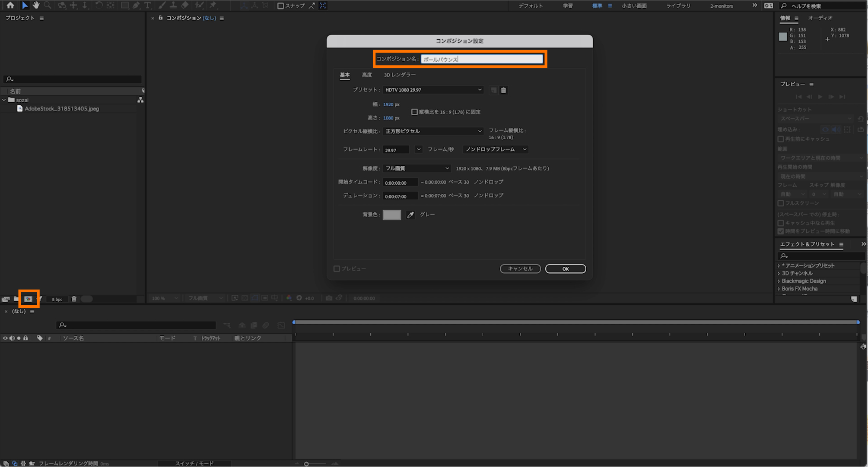Viewport: 868px width, 467px height.
Task: Click the キャンセル button
Action: [520, 268]
